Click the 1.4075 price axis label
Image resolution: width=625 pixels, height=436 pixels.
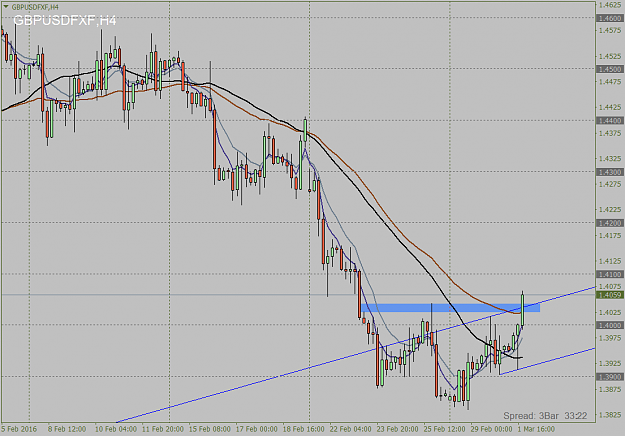click(x=610, y=287)
